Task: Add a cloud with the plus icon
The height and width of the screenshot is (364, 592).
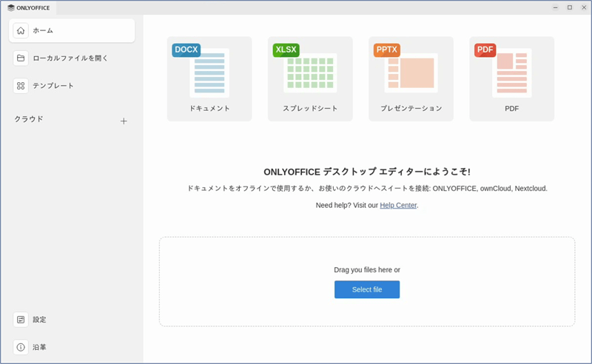Action: 124,121
